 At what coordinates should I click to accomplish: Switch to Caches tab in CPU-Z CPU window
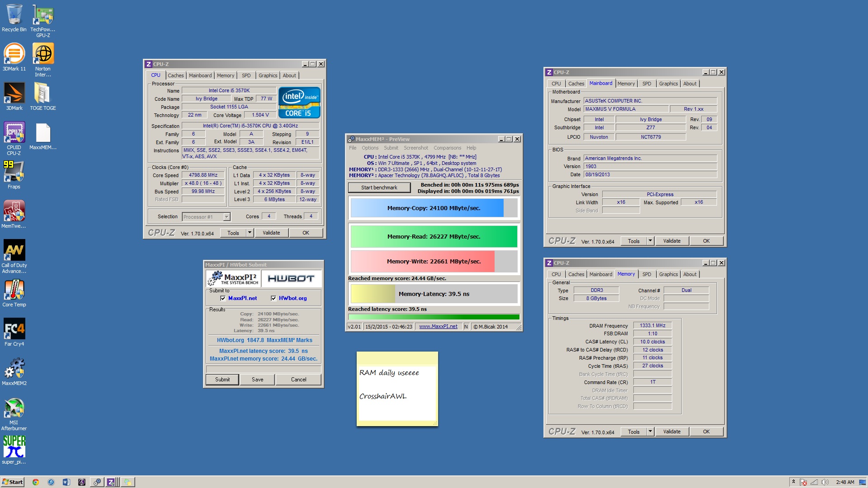coord(175,75)
